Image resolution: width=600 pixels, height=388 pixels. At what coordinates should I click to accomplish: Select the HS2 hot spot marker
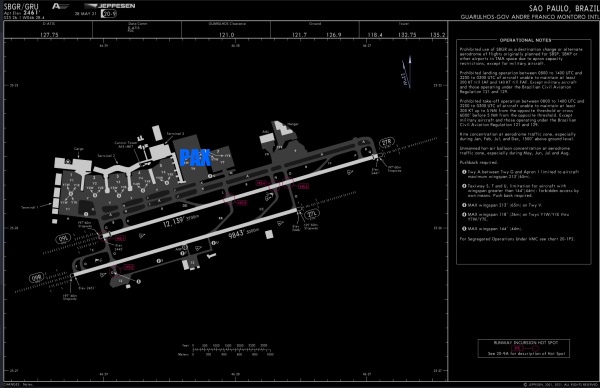click(x=129, y=267)
